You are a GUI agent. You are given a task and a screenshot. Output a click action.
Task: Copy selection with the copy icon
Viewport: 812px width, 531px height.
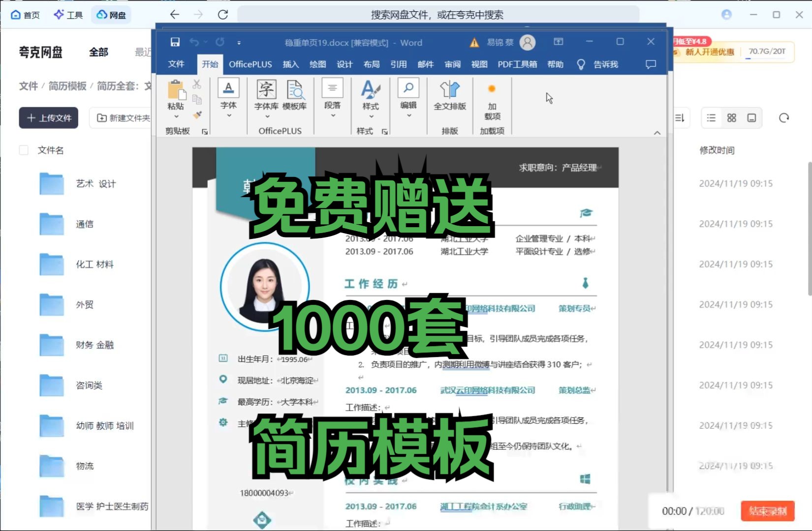(197, 99)
